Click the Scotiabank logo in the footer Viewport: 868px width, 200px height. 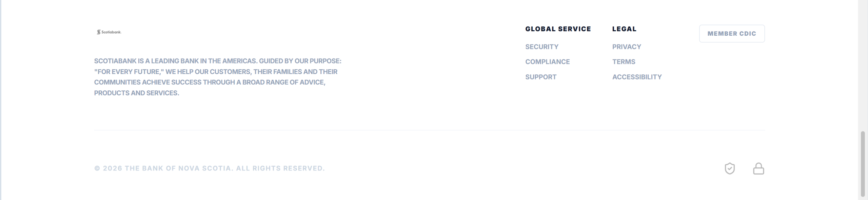(109, 32)
